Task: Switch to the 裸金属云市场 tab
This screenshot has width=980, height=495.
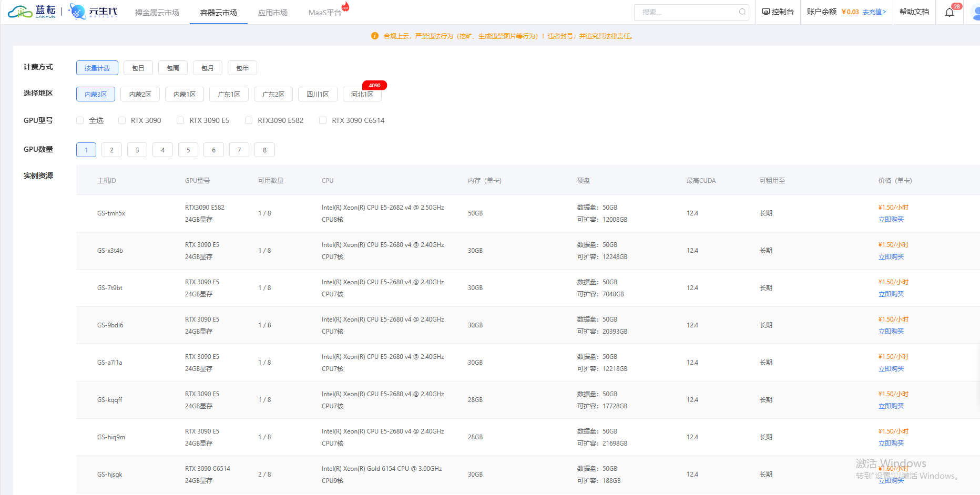Action: tap(156, 11)
